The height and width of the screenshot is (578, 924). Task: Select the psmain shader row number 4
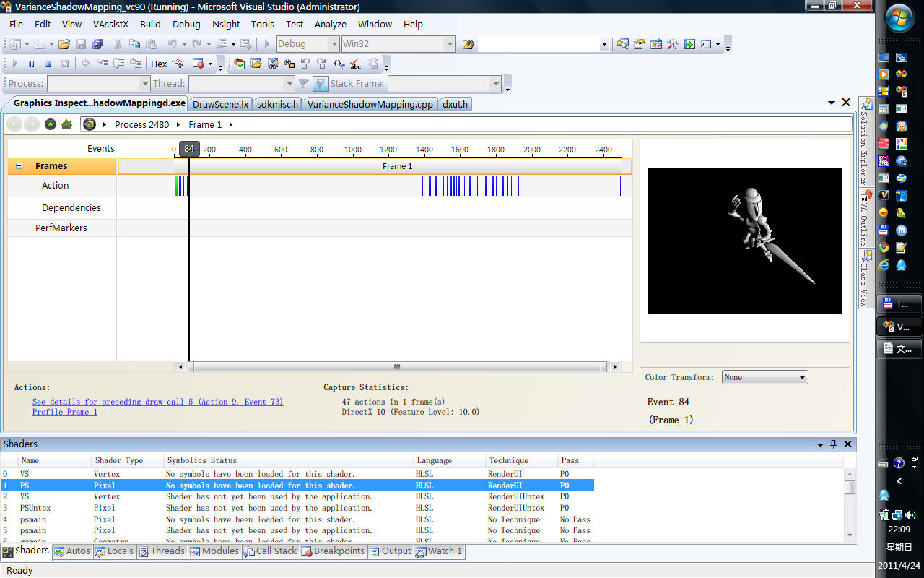click(297, 519)
